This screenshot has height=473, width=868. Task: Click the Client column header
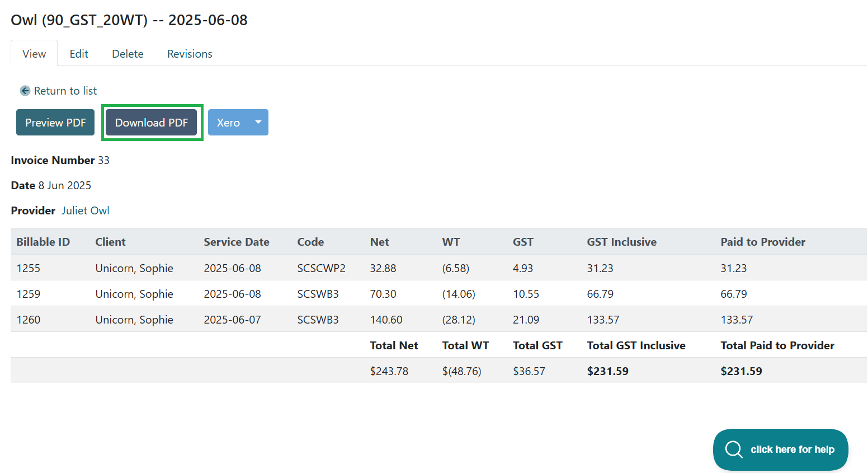(x=110, y=242)
